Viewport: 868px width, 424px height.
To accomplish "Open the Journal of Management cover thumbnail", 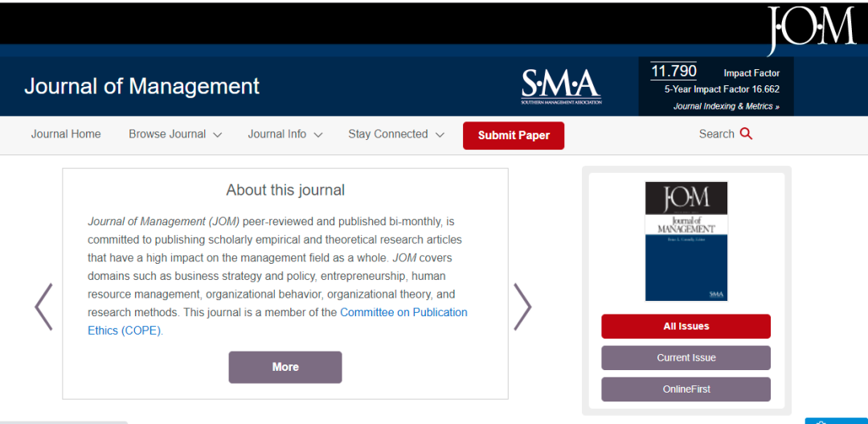I will point(686,241).
